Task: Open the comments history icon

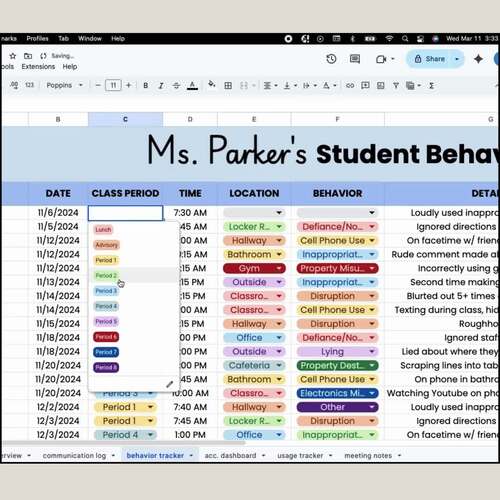Action: click(355, 59)
